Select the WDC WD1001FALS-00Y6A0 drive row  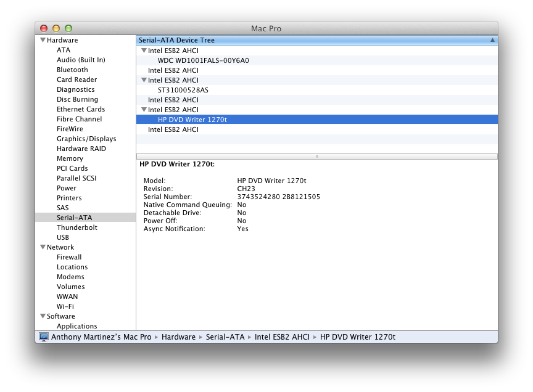[317, 60]
